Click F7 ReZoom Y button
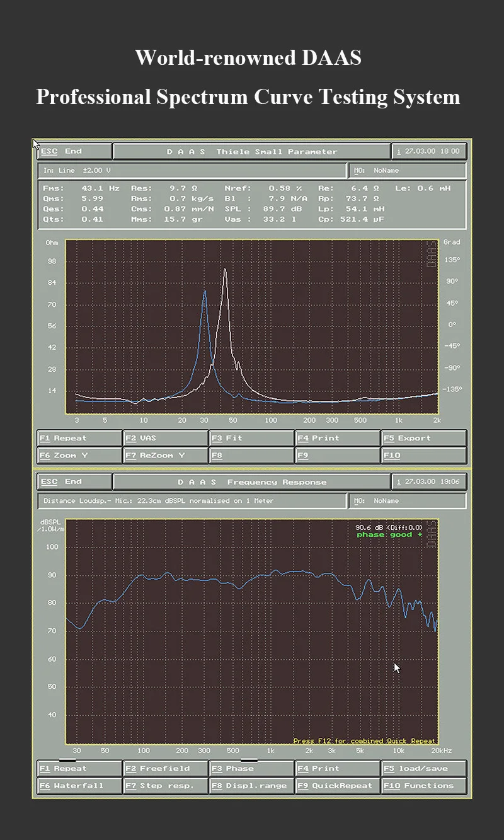The height and width of the screenshot is (840, 504). tap(166, 455)
